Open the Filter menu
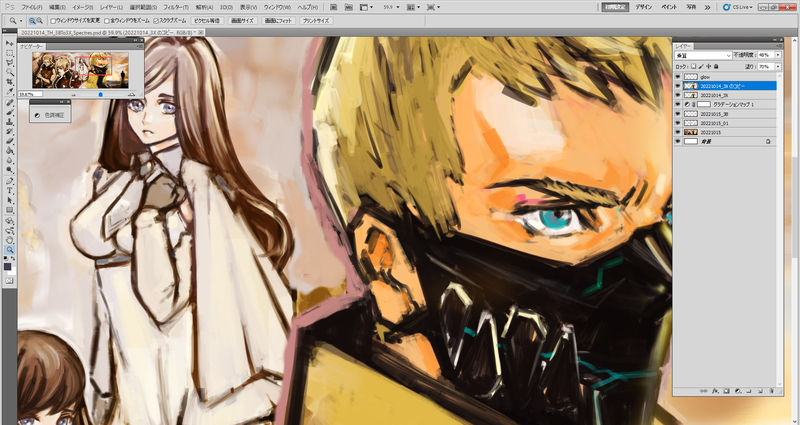 tap(176, 7)
